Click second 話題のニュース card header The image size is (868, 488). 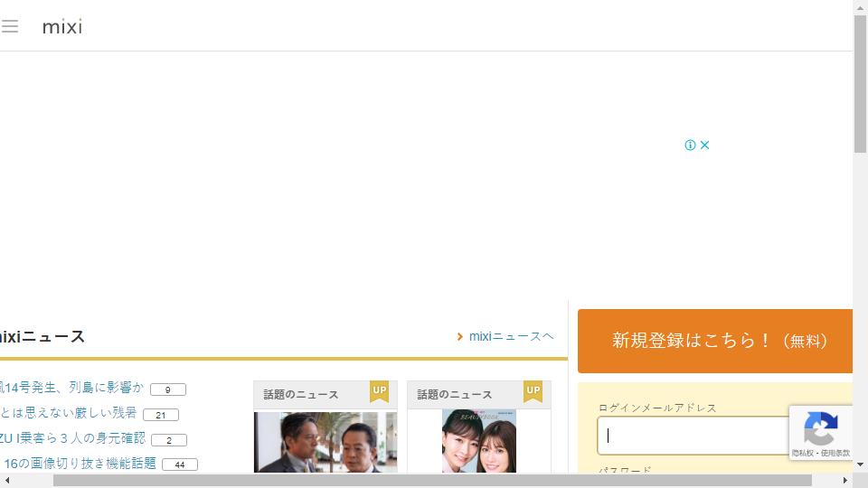coord(479,395)
